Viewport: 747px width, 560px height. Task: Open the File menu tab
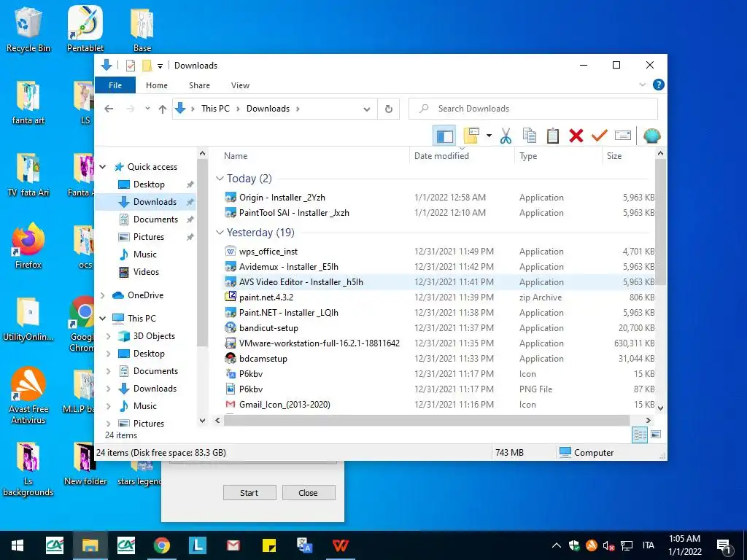(115, 85)
